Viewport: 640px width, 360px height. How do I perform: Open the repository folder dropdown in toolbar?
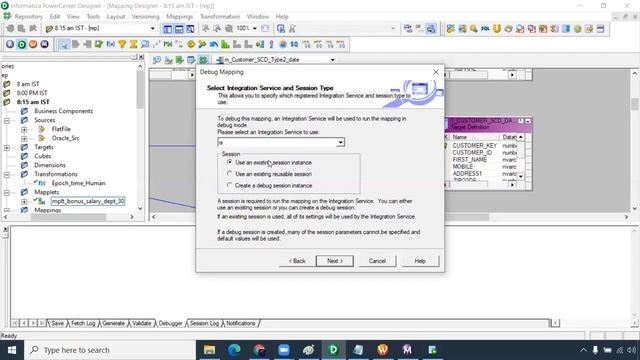pyautogui.click(x=153, y=28)
